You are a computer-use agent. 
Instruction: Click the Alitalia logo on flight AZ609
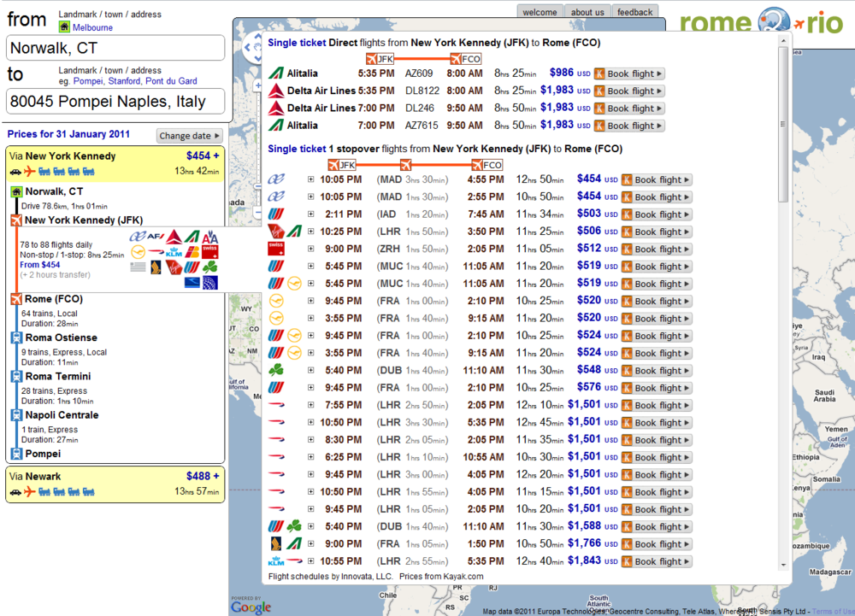[276, 73]
